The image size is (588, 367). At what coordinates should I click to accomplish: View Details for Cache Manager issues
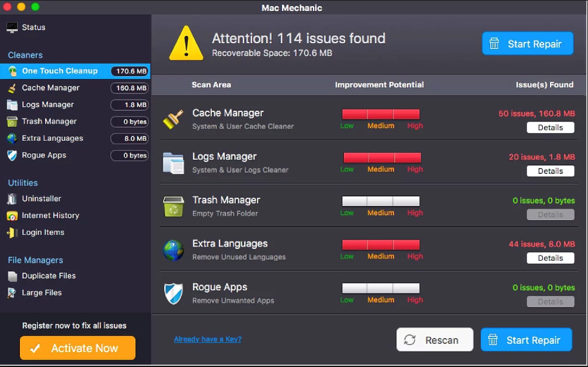(x=550, y=127)
